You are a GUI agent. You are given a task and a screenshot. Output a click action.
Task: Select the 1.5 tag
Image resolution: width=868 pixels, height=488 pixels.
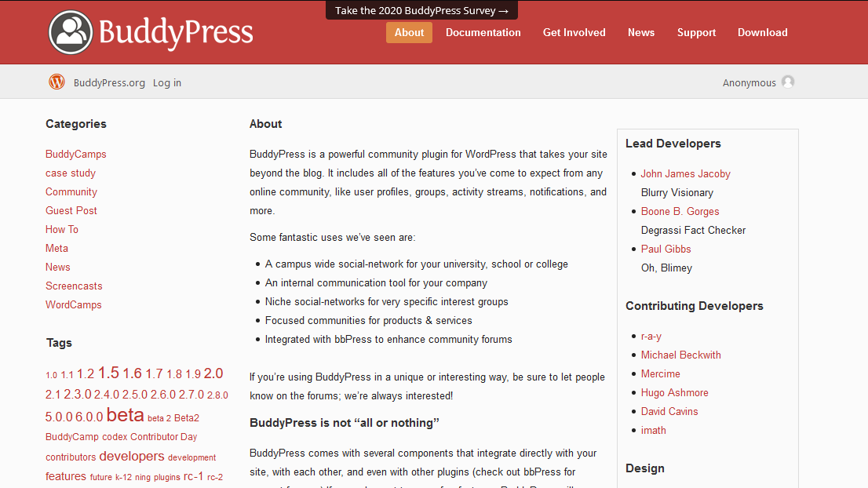pyautogui.click(x=108, y=373)
